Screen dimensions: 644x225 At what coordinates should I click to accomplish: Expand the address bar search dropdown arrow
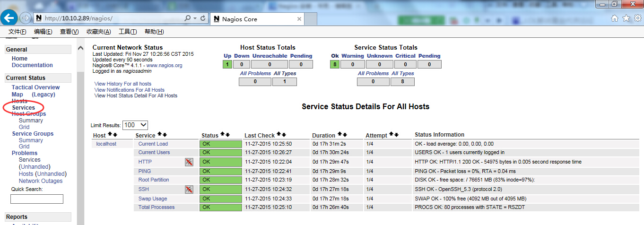click(x=195, y=18)
